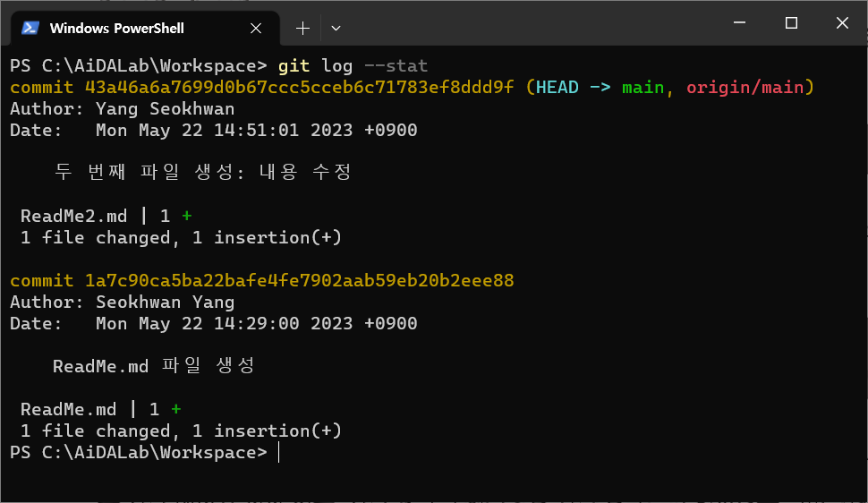Minimize the terminal window
This screenshot has height=503, width=868.
(739, 22)
